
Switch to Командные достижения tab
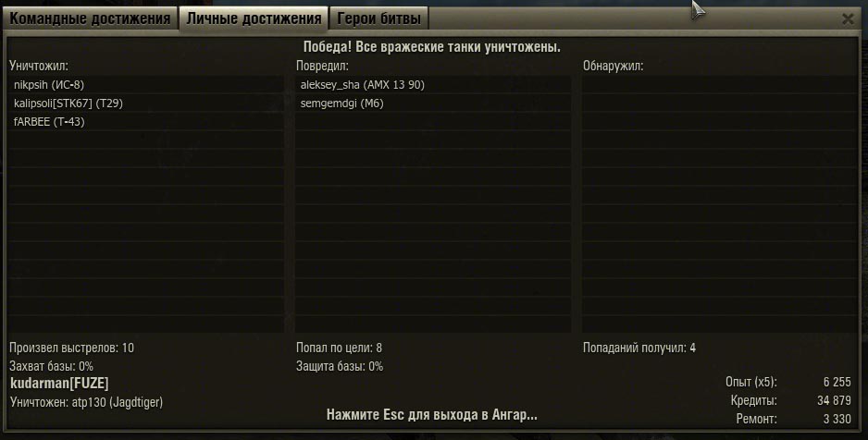[90, 18]
